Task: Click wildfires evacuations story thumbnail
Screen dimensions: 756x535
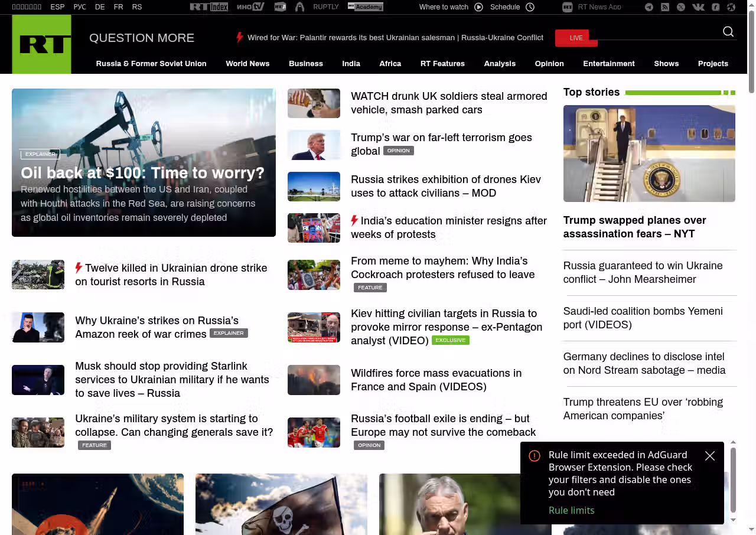Action: click(x=314, y=380)
